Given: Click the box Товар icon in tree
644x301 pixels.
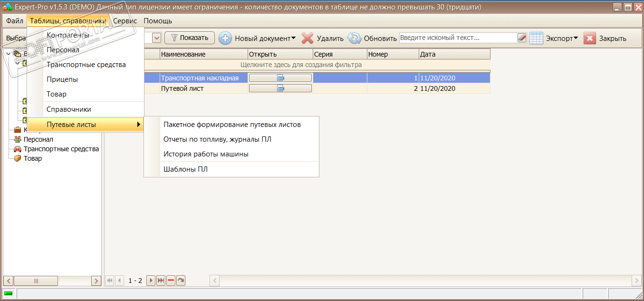Looking at the screenshot, I should click(x=18, y=158).
